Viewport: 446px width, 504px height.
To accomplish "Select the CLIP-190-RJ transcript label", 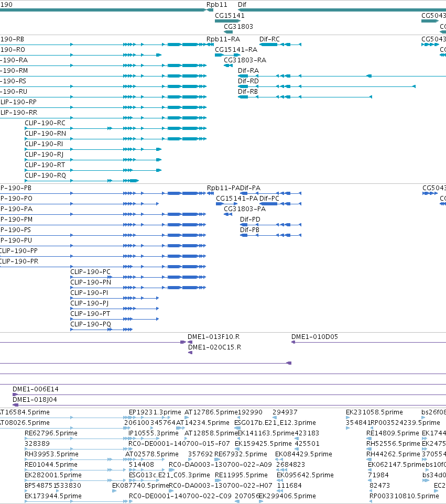I will [x=44, y=154].
